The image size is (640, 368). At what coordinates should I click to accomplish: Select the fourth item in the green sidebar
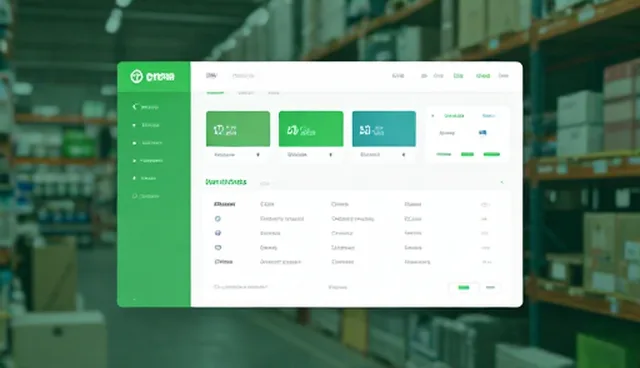point(147,161)
